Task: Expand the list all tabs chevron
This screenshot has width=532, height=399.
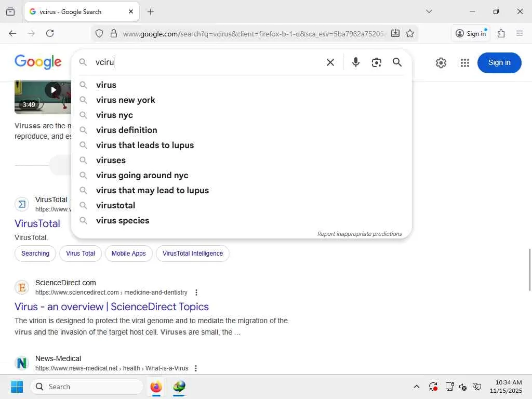Action: click(x=429, y=11)
